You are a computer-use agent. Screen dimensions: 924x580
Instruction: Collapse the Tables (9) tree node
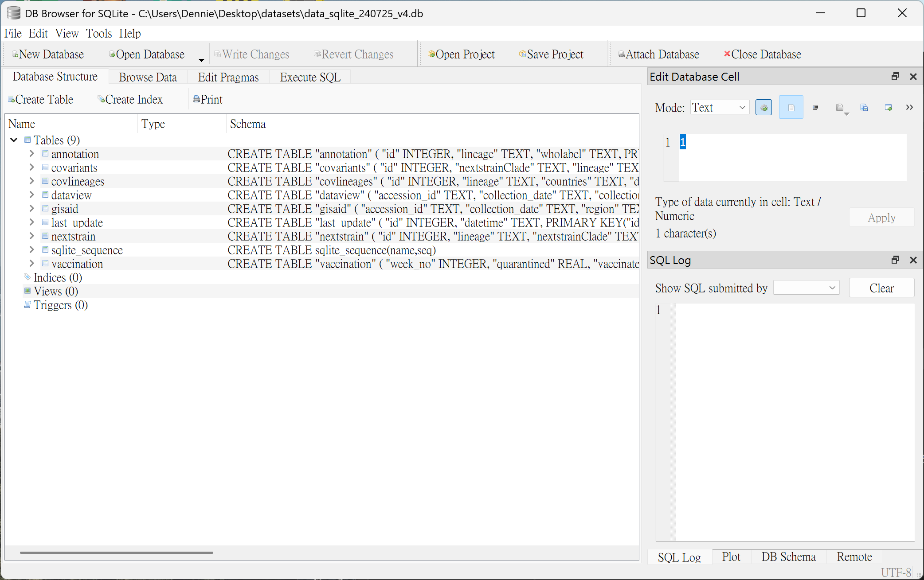tap(14, 140)
